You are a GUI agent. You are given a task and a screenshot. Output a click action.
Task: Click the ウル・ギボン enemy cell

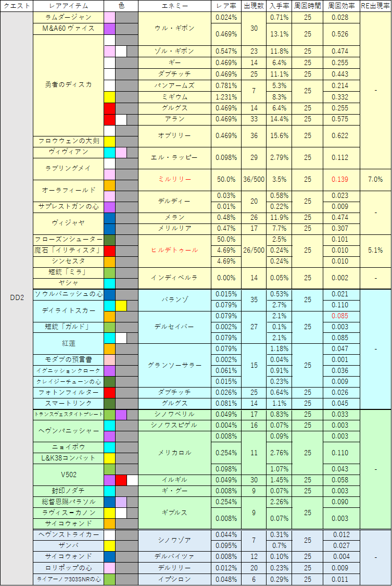[174, 29]
